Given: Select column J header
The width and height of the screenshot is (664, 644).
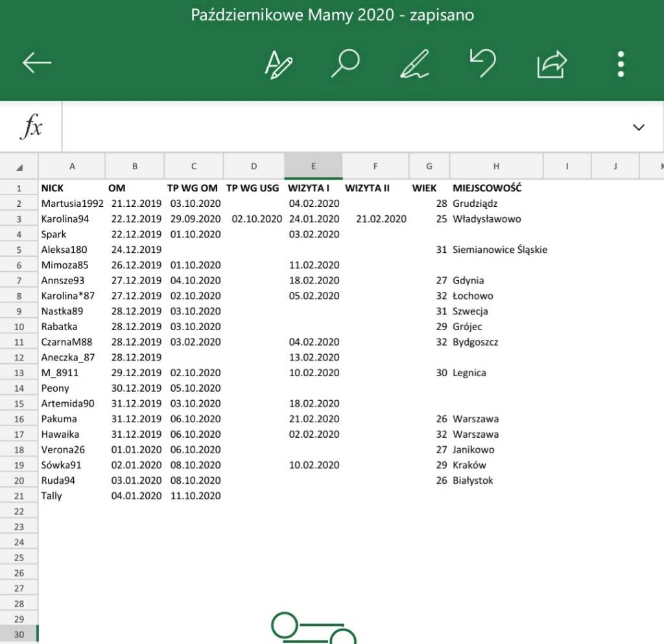Looking at the screenshot, I should 615,167.
